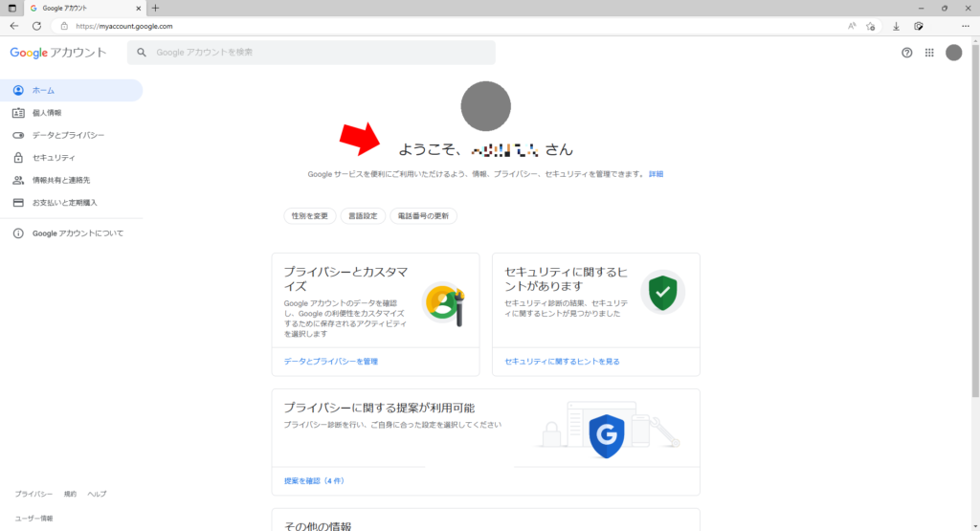980x531 pixels.
Task: Click the security lock icon in sidebar
Action: click(18, 158)
